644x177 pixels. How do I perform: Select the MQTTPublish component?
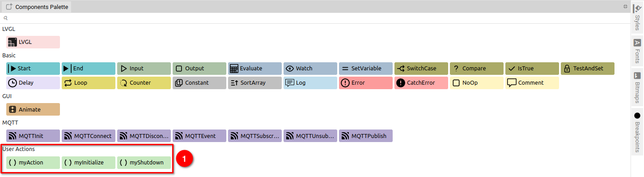[366, 136]
